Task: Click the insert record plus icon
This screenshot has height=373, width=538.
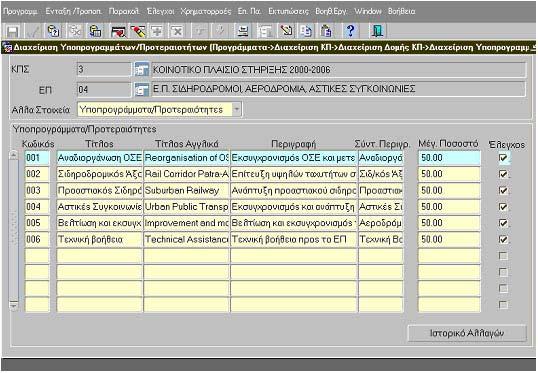Action: (157, 32)
